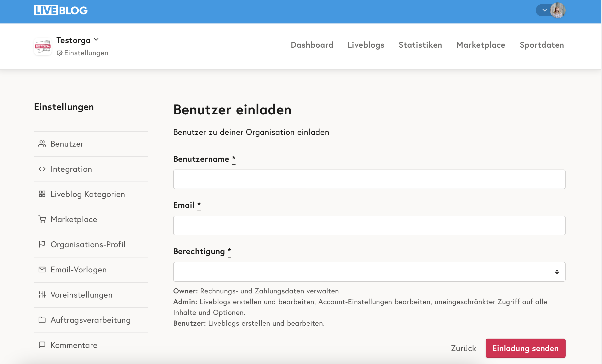This screenshot has height=364, width=602.
Task: Click the Integration code brackets icon
Action: (42, 169)
